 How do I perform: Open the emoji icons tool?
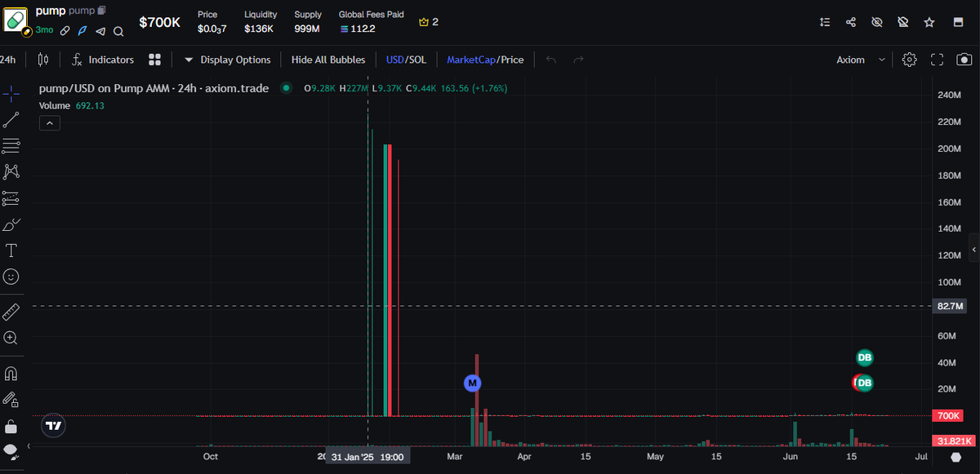pyautogui.click(x=11, y=277)
